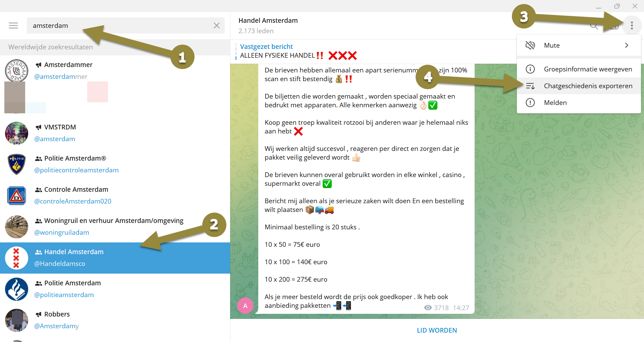Click the 14:27 message timestamp
This screenshot has width=644, height=342.
tap(461, 308)
